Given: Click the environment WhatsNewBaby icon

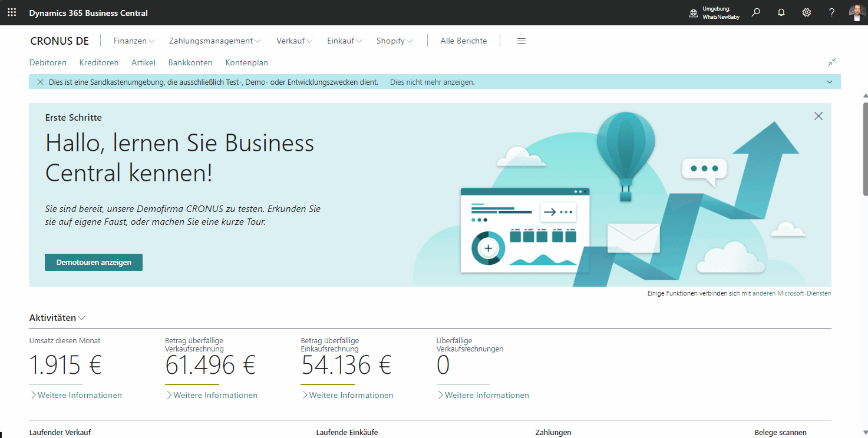Looking at the screenshot, I should click(x=694, y=13).
